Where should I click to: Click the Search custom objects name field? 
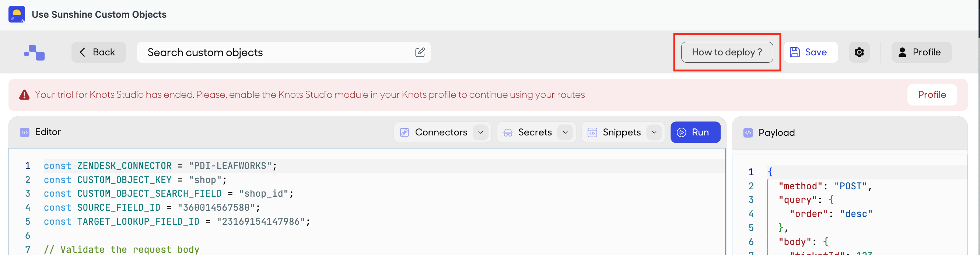click(283, 52)
